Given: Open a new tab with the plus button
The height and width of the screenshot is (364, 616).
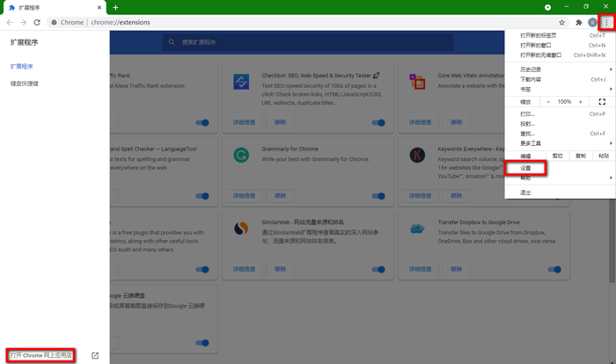Looking at the screenshot, I should click(115, 7).
